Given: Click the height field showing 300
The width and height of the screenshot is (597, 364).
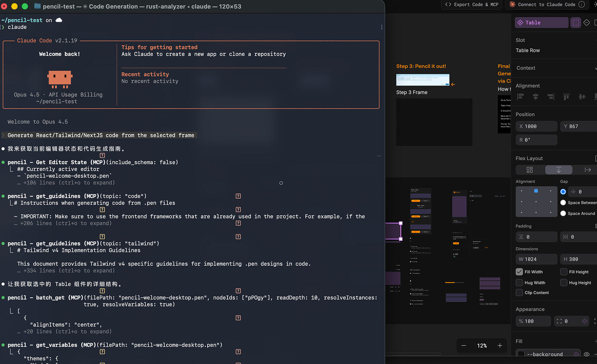Looking at the screenshot, I should pos(579,259).
